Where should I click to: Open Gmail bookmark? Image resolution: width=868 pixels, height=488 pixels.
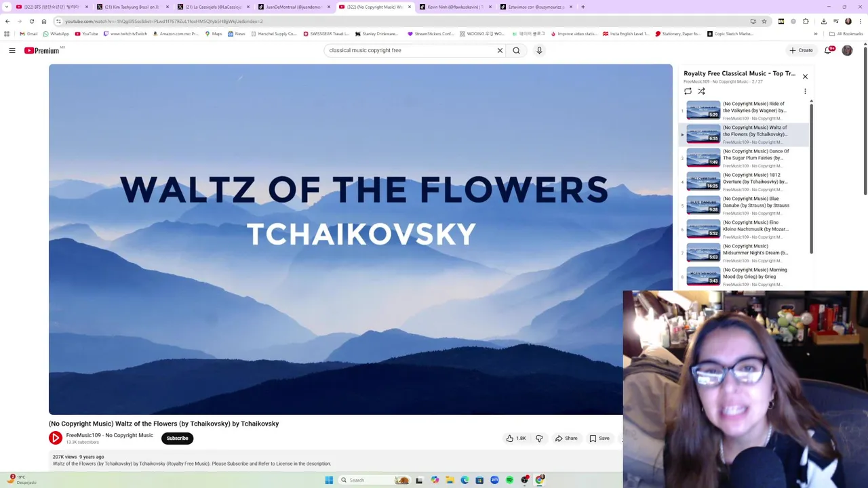click(28, 34)
